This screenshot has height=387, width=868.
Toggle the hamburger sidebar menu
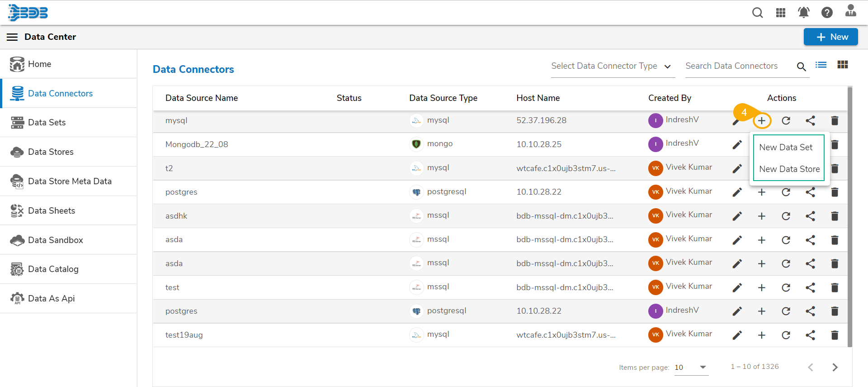click(12, 37)
